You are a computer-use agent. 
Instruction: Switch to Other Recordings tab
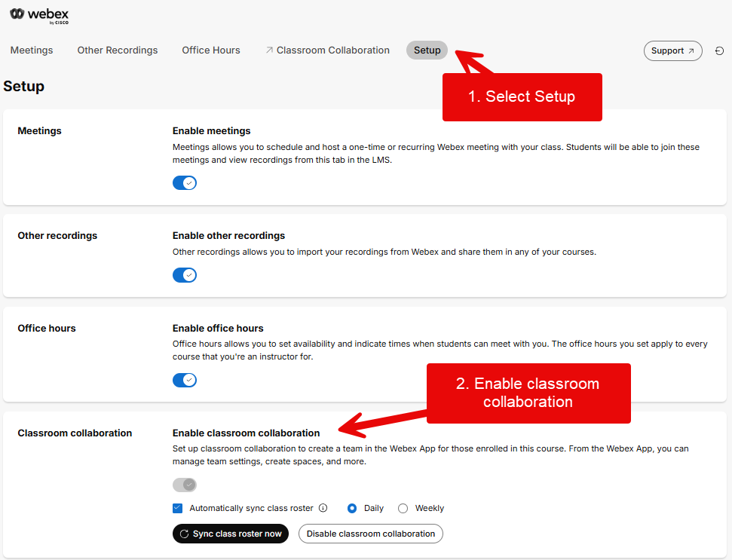[x=118, y=50]
